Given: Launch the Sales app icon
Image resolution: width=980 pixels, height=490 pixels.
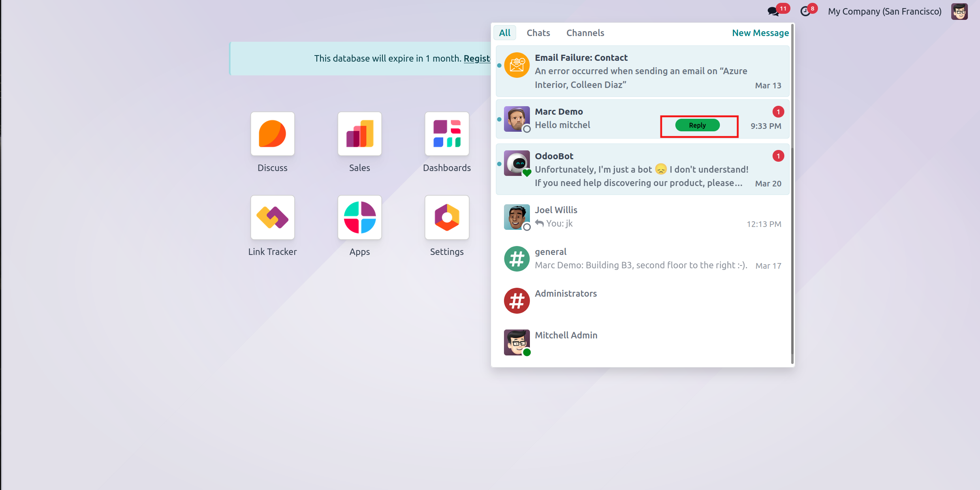Looking at the screenshot, I should 359,134.
